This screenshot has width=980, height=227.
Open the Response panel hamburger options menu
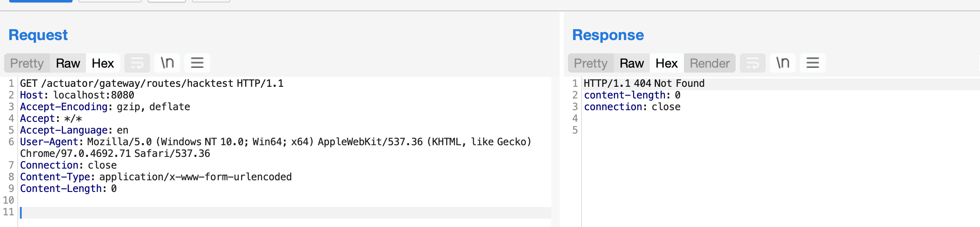tap(813, 63)
